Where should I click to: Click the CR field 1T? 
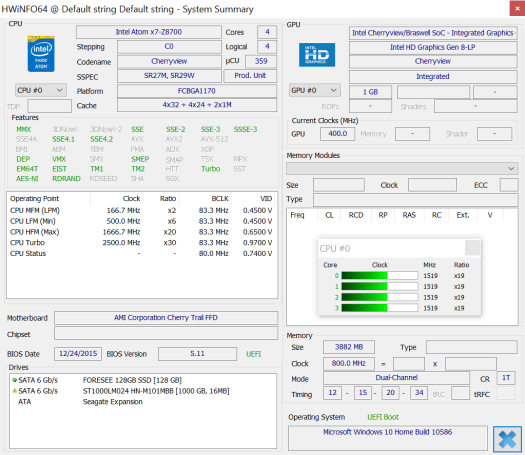click(x=506, y=378)
